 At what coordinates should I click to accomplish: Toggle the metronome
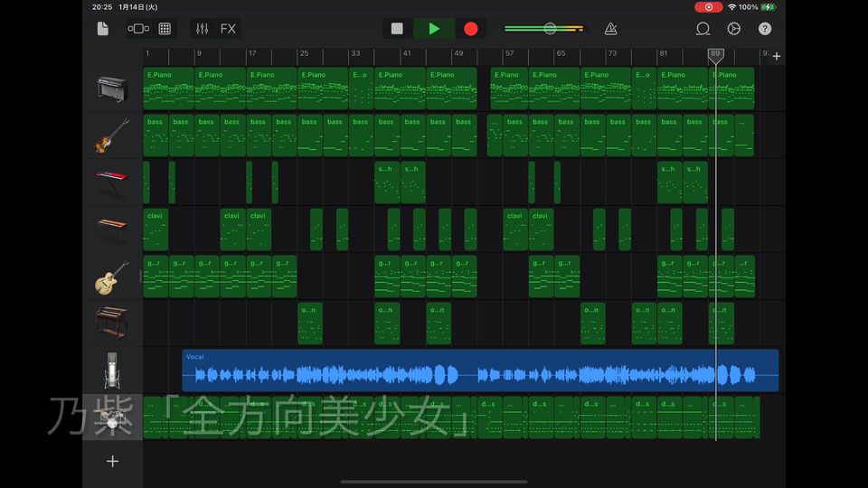(610, 29)
